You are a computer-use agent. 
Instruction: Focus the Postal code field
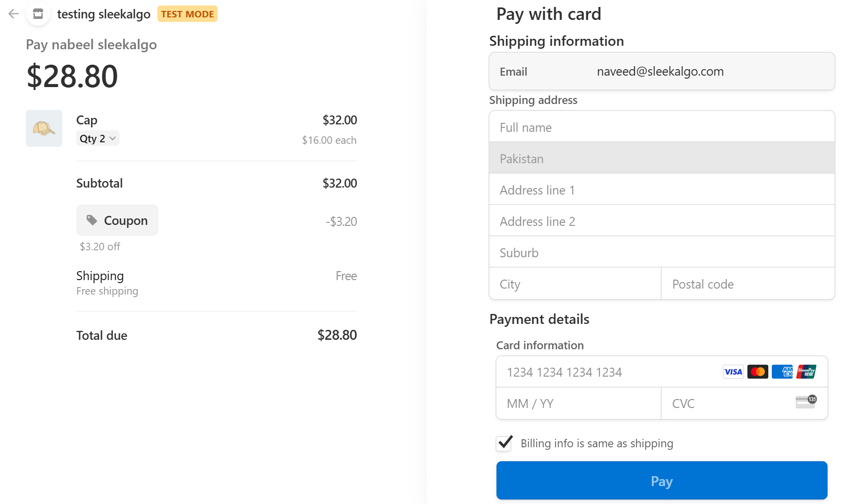748,284
